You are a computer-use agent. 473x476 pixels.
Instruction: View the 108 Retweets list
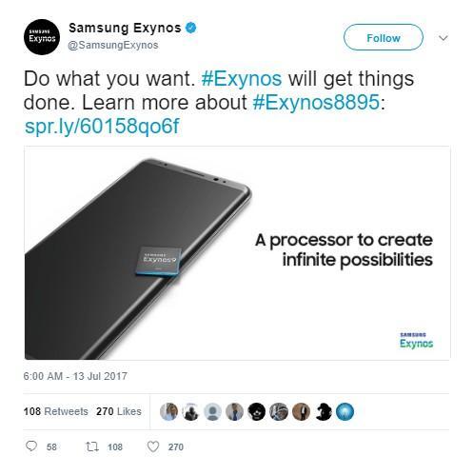point(55,411)
